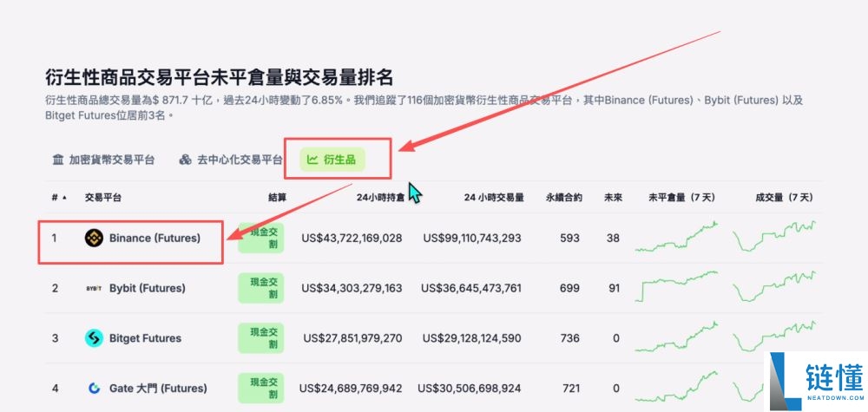Open Bybit open interest 7-day sparkline

(676, 286)
